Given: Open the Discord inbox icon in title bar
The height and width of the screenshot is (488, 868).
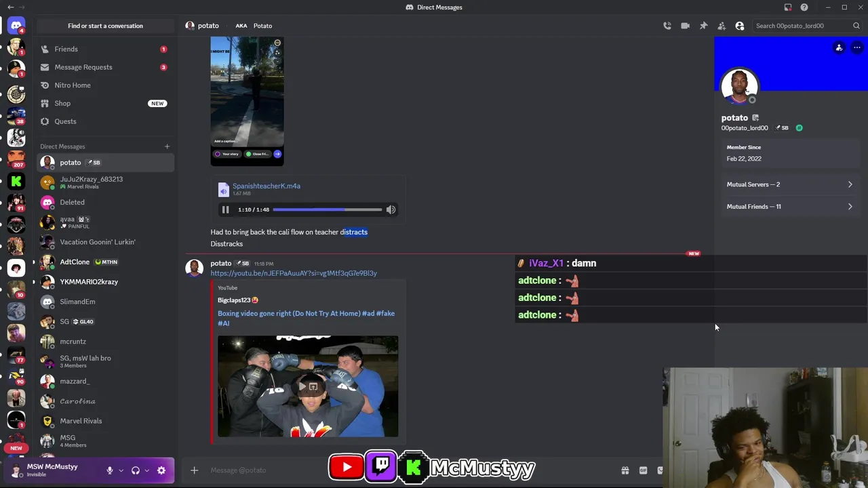Looking at the screenshot, I should coord(788,7).
